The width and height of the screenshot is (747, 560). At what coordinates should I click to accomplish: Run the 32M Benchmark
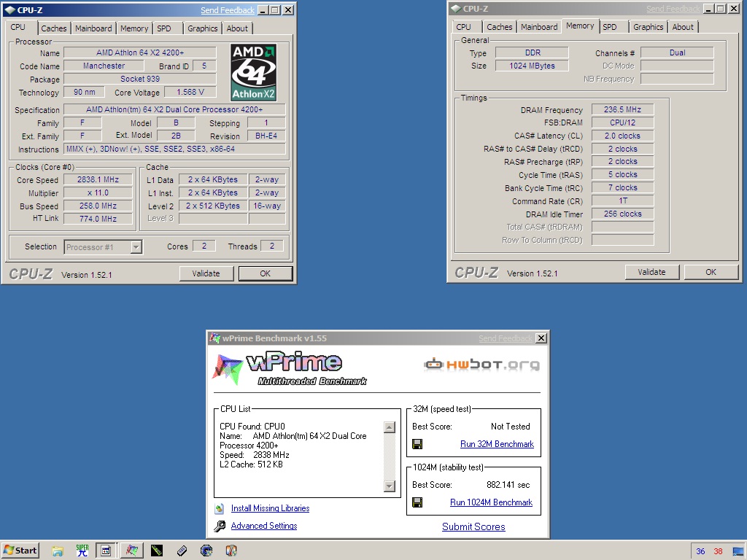click(497, 444)
